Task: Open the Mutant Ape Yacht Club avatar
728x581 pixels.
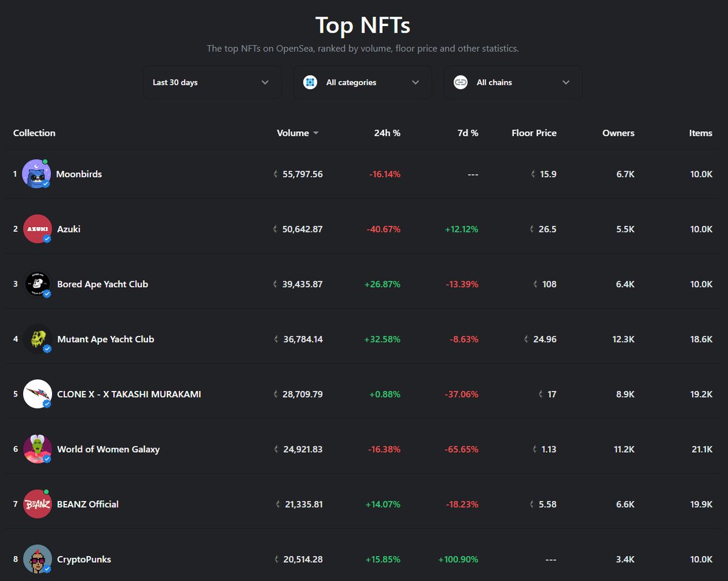Action: (37, 339)
